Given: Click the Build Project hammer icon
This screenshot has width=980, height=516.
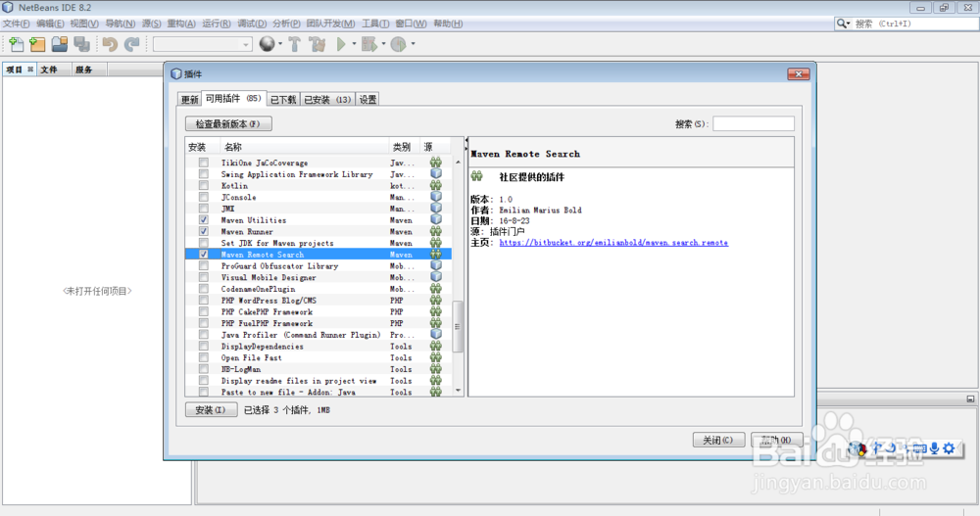Looking at the screenshot, I should point(294,44).
